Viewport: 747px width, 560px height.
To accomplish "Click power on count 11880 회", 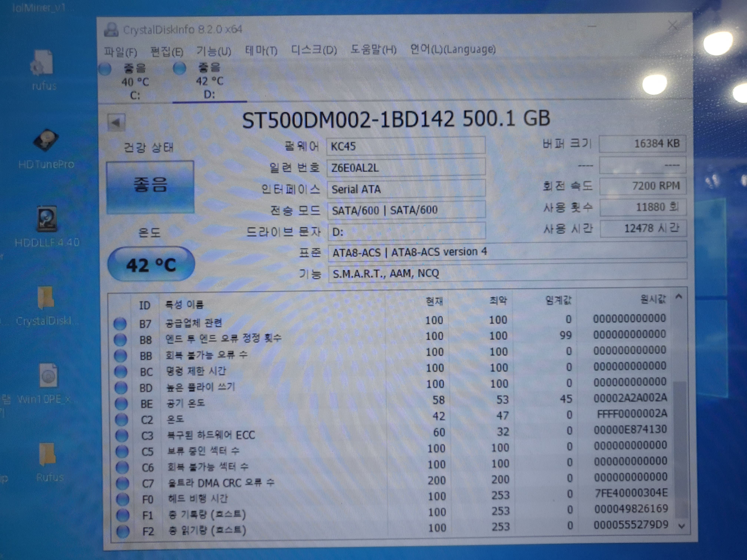I will (x=643, y=207).
